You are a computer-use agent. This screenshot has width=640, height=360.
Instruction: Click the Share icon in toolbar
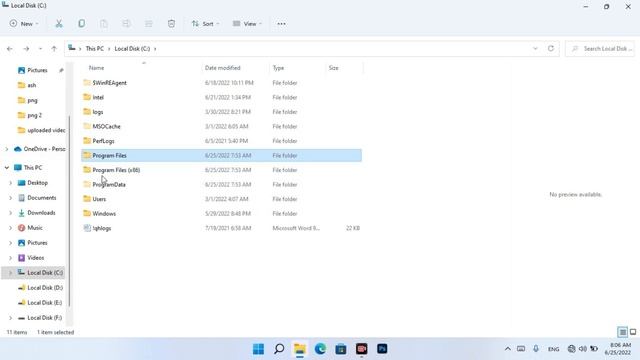click(149, 24)
